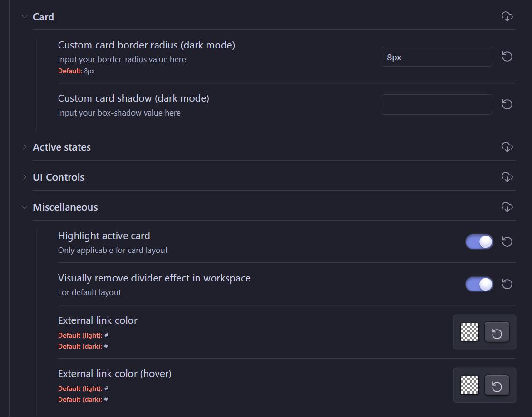Expand the Active states section
The width and height of the screenshot is (532, 417).
coord(25,147)
